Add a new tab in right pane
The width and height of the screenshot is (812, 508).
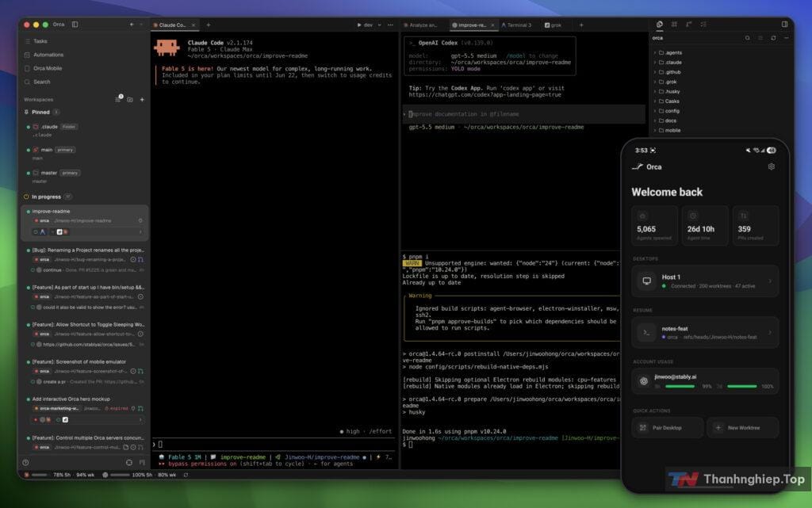coord(581,25)
